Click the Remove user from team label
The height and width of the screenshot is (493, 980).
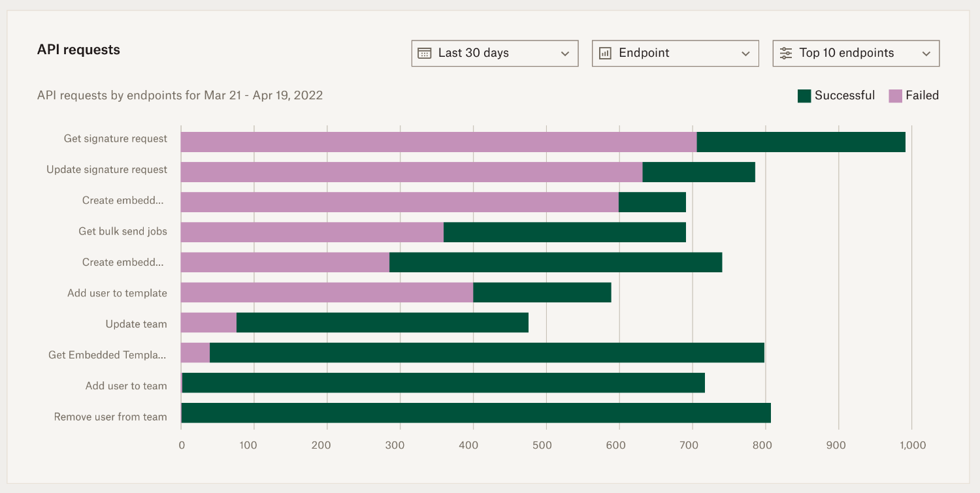110,417
